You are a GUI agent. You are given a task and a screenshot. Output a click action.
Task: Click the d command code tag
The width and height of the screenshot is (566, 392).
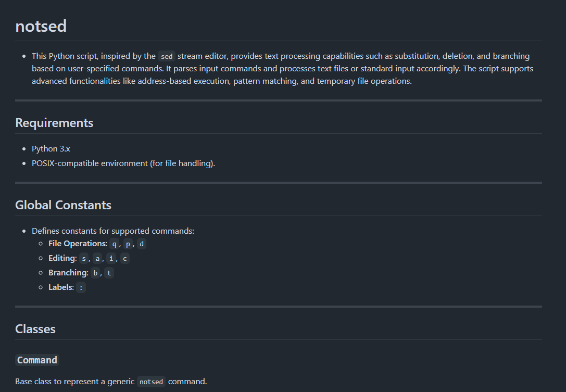tap(142, 244)
